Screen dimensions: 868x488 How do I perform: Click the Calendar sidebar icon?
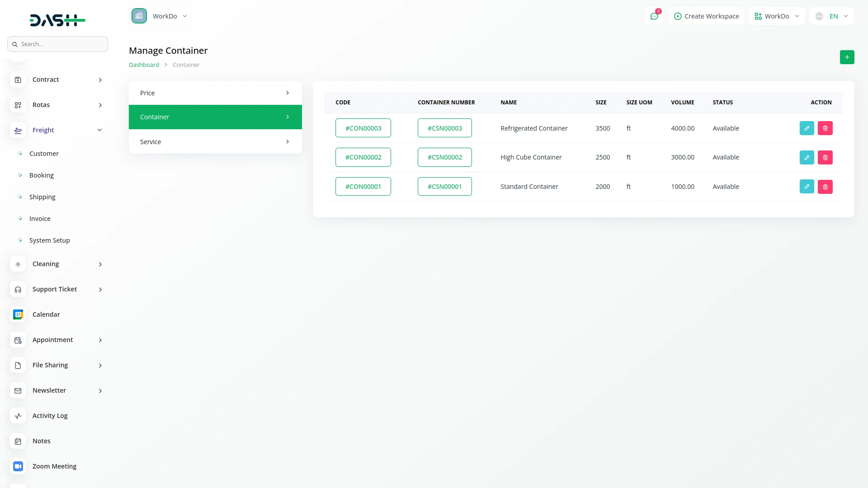18,314
